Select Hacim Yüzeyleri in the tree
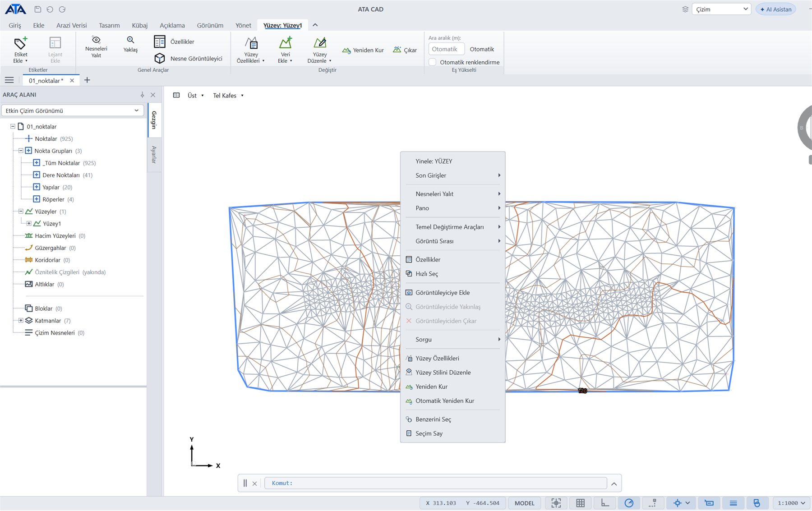This screenshot has height=511, width=812. click(55, 235)
